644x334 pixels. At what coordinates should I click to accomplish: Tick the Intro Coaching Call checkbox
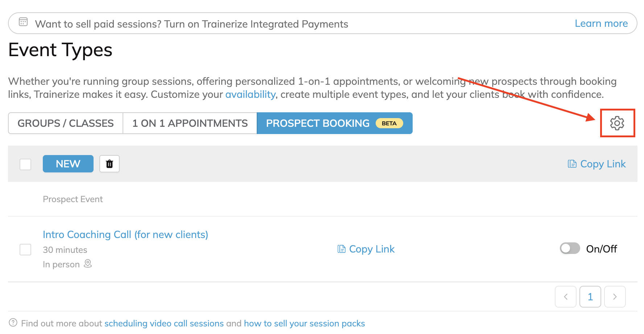click(x=25, y=250)
